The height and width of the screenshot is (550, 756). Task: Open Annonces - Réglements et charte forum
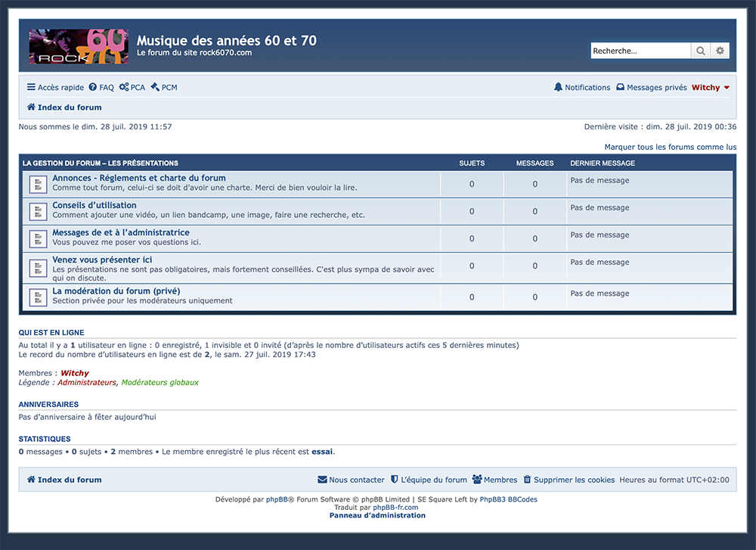click(x=139, y=178)
